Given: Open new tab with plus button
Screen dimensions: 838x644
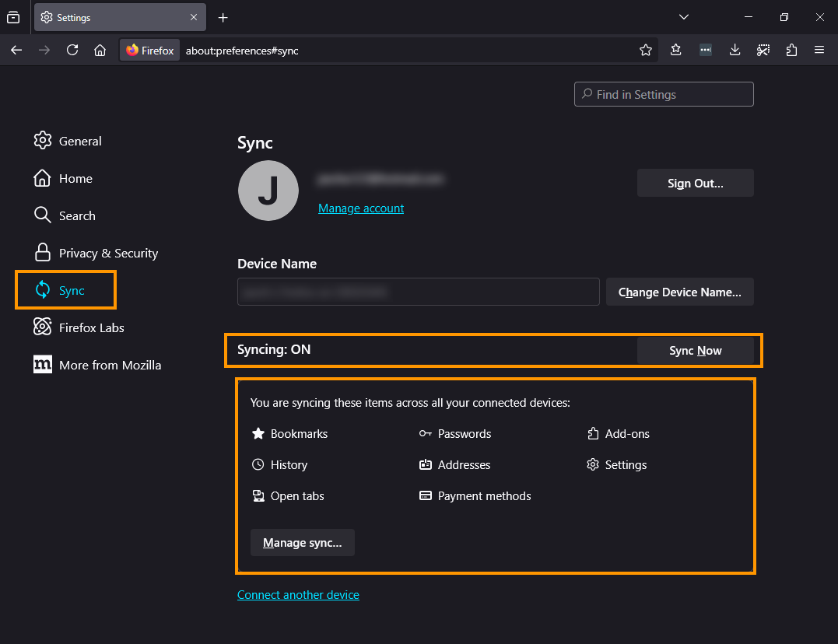Looking at the screenshot, I should point(223,18).
